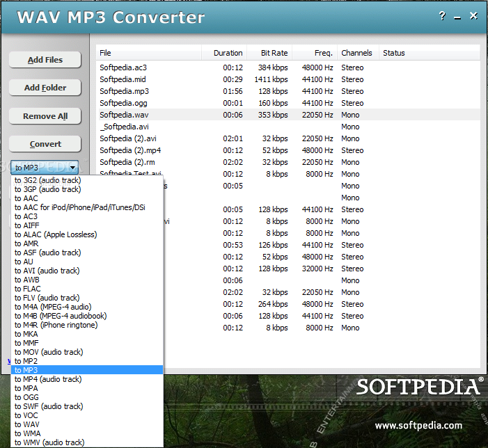Viewport: 488px width, 448px height.
Task: Pick 'to MPA' output format
Action: coord(87,388)
